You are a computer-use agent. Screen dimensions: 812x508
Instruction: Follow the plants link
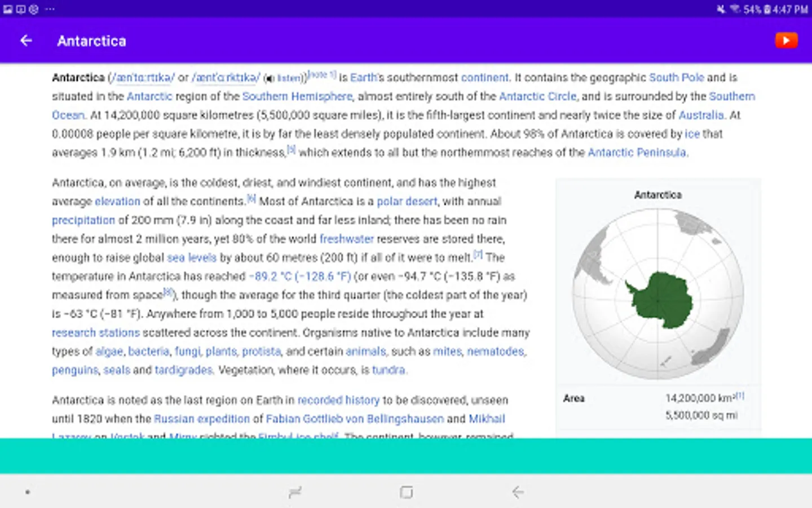click(221, 351)
